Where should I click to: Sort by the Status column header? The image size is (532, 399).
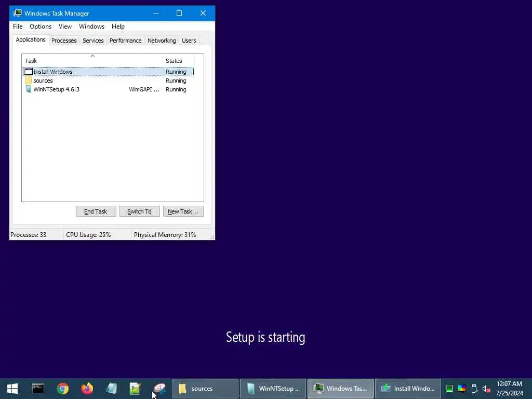coord(179,61)
